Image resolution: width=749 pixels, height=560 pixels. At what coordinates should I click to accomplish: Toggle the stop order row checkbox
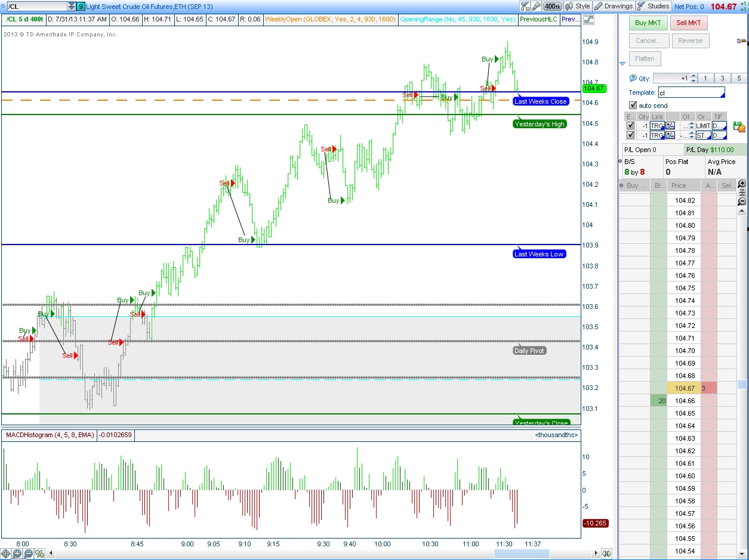pos(631,135)
